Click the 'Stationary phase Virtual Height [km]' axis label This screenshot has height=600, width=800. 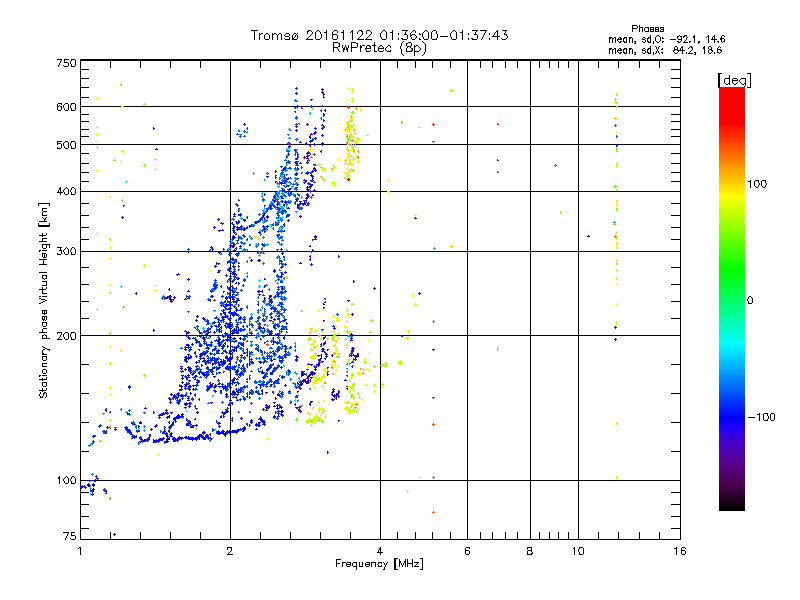(44, 301)
